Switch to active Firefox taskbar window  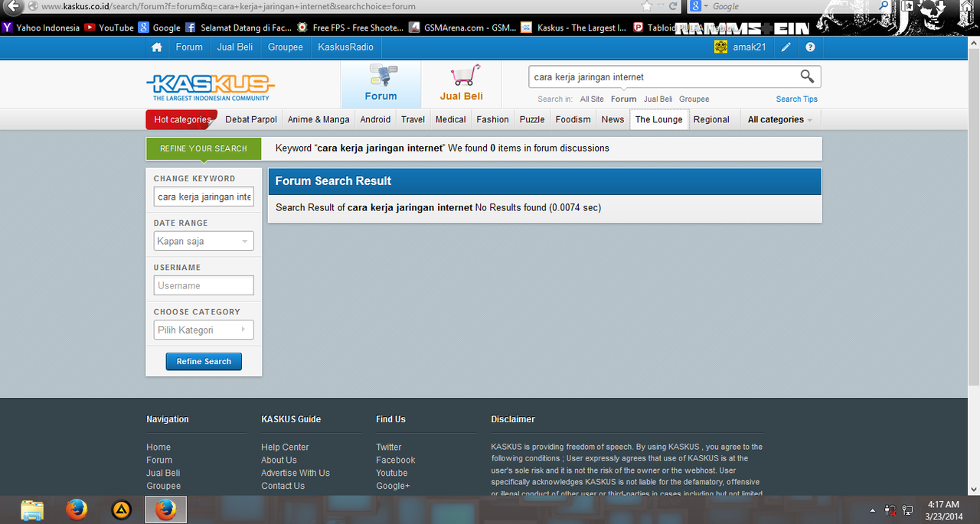[x=165, y=509]
